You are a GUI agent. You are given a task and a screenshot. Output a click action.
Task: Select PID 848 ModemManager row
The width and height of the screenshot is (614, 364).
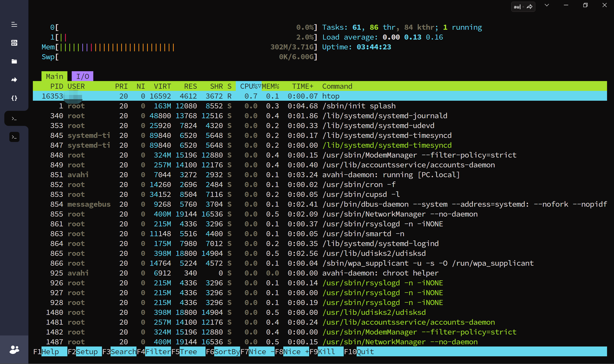click(x=320, y=155)
